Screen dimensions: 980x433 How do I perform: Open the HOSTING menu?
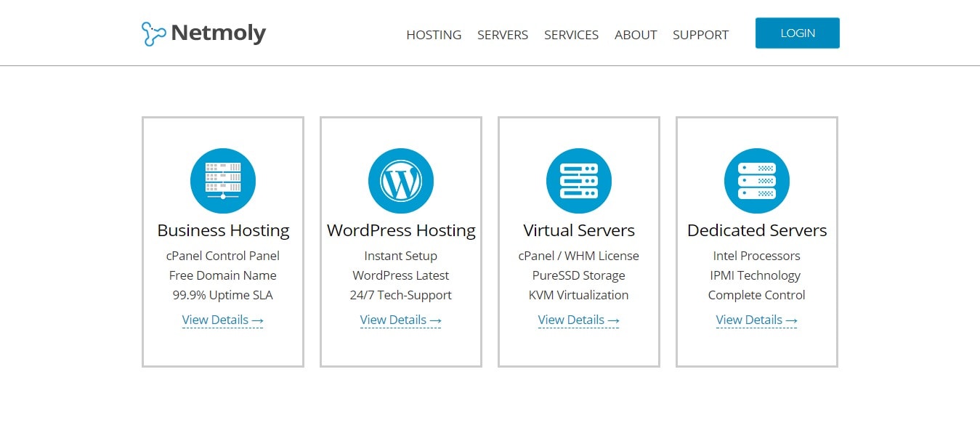(x=434, y=35)
